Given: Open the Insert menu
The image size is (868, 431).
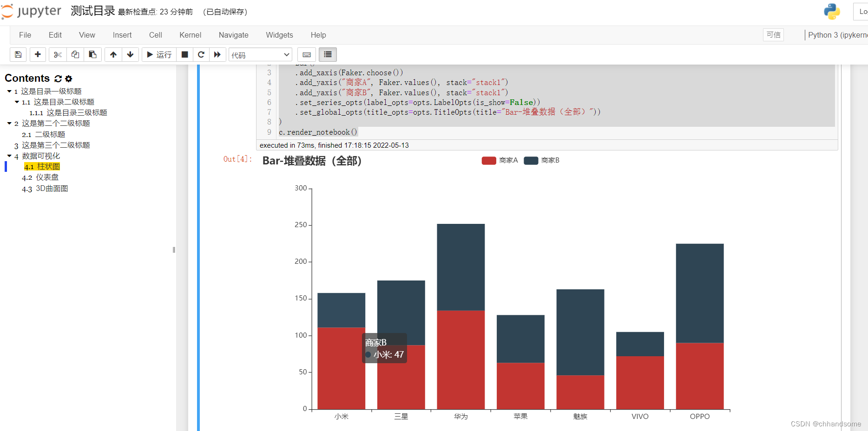Looking at the screenshot, I should pyautogui.click(x=122, y=35).
